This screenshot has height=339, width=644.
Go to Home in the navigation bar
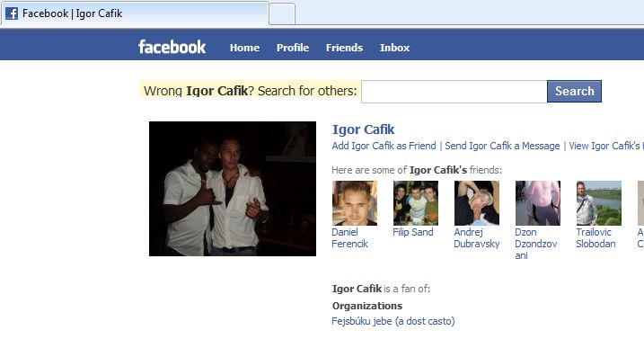click(x=245, y=48)
